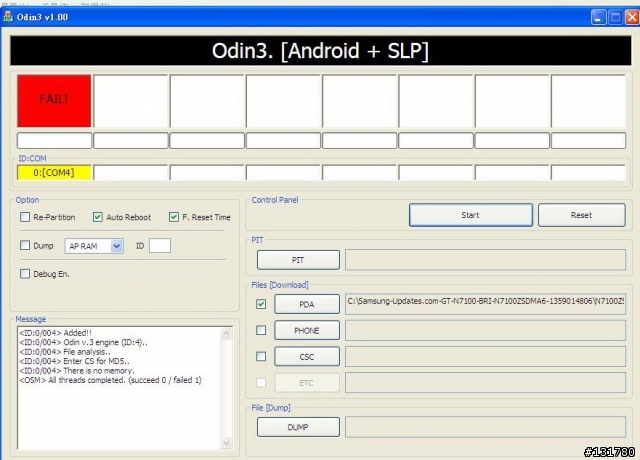
Task: Click the PDA file button
Action: point(307,304)
